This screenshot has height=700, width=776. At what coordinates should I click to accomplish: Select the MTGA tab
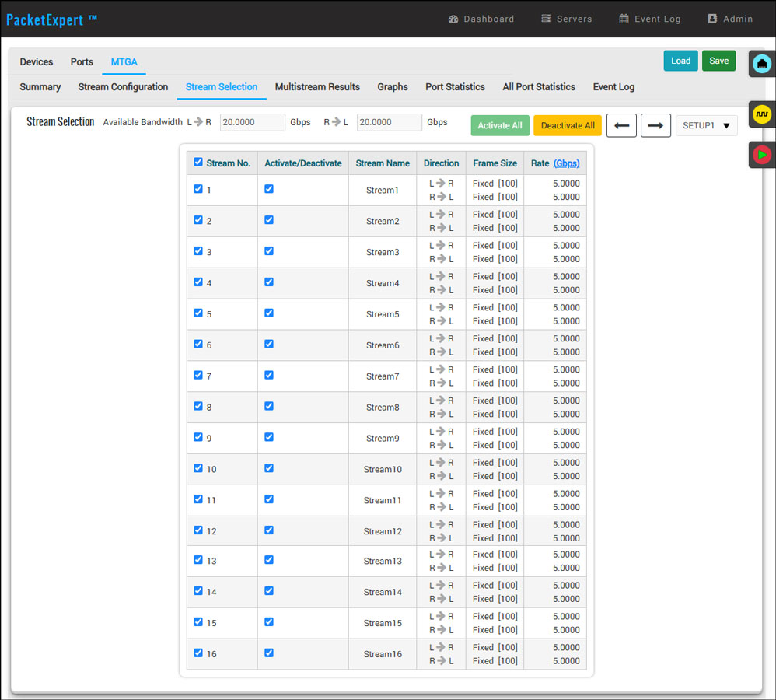tap(124, 62)
